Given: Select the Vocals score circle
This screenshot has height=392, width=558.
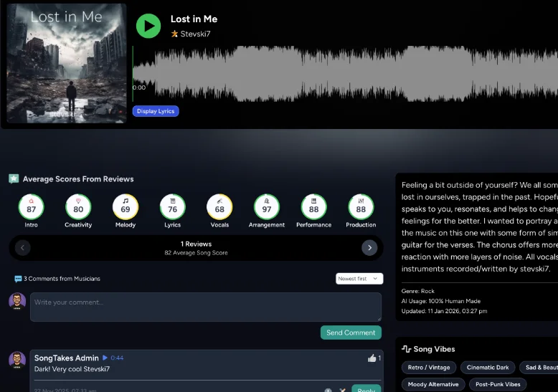Looking at the screenshot, I should coord(219,208).
